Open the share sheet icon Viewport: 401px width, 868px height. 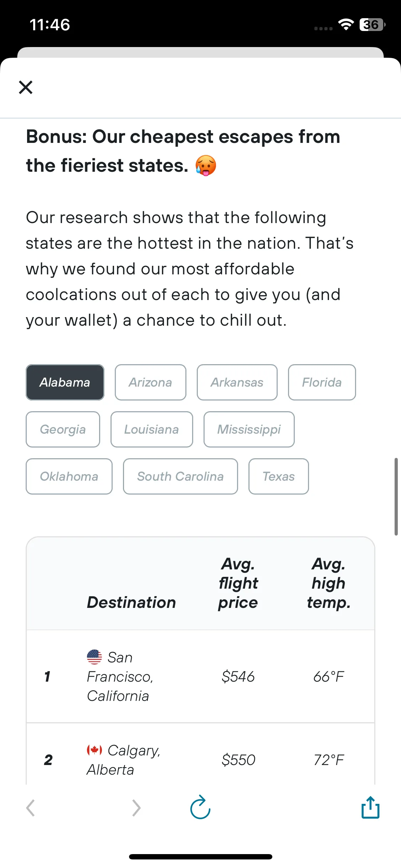click(370, 807)
